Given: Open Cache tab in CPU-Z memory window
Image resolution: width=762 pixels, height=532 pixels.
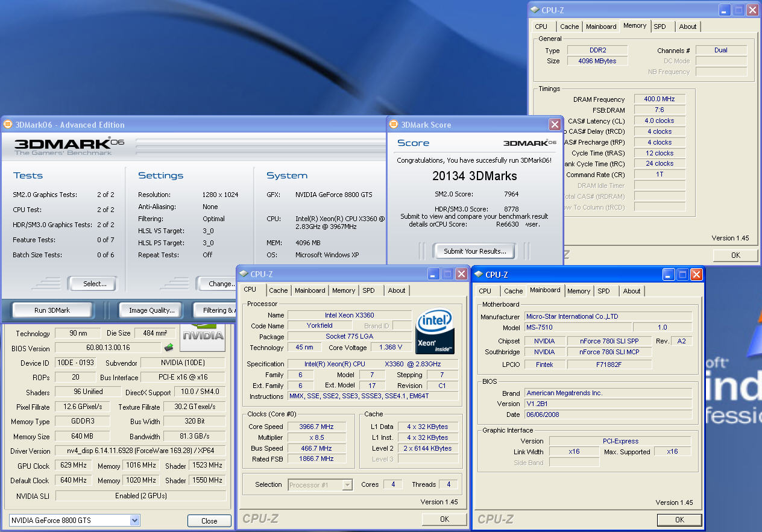Looking at the screenshot, I should pos(569,27).
